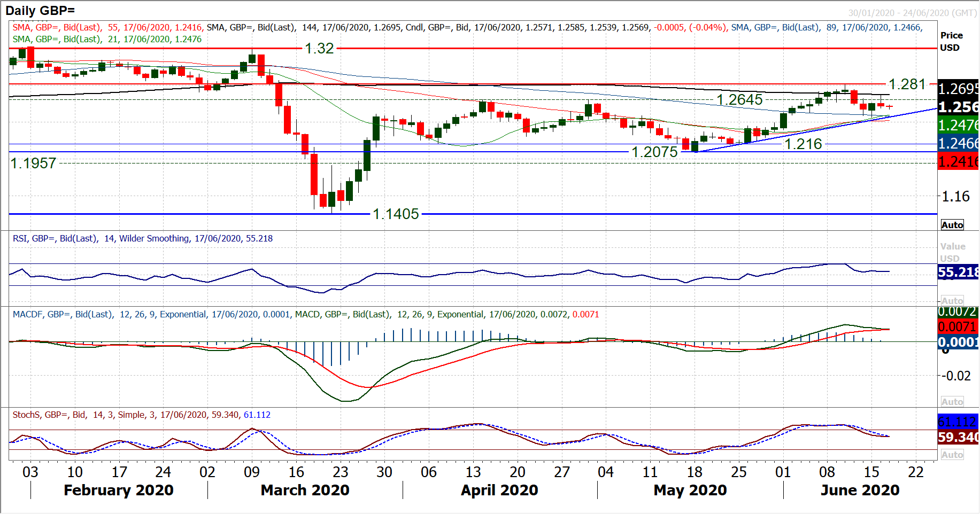Screen dimensions: 980x514
Task: Click the RSI indicator legend text
Action: 142,238
